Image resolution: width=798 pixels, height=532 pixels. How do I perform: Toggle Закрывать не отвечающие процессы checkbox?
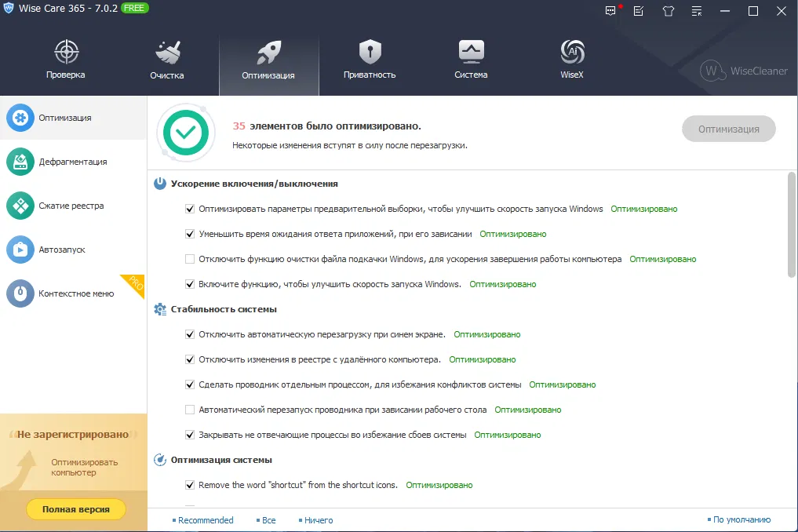(x=190, y=435)
